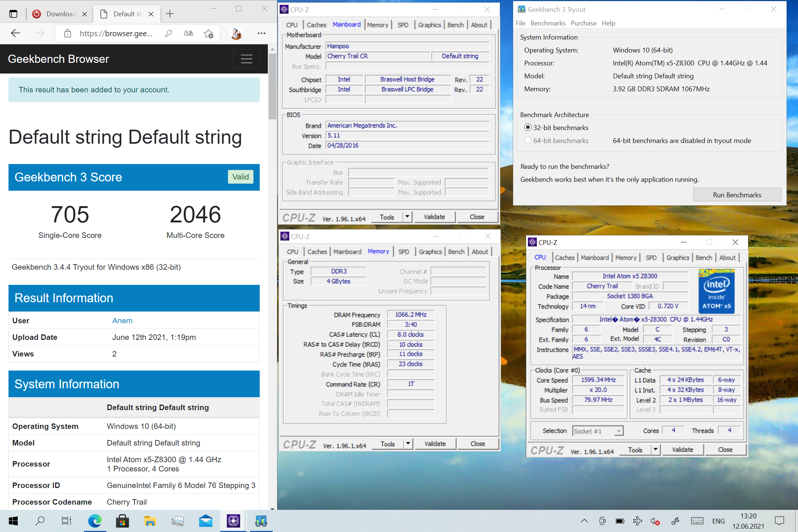Open Geekbench Benchmarks menu

[x=548, y=23]
